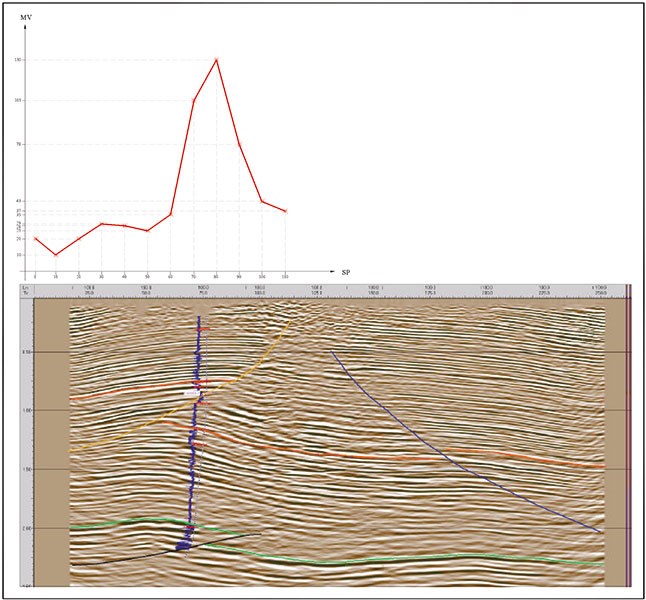Click the peak data point at SP 80
Image resolution: width=646 pixels, height=600 pixels.
pos(216,60)
